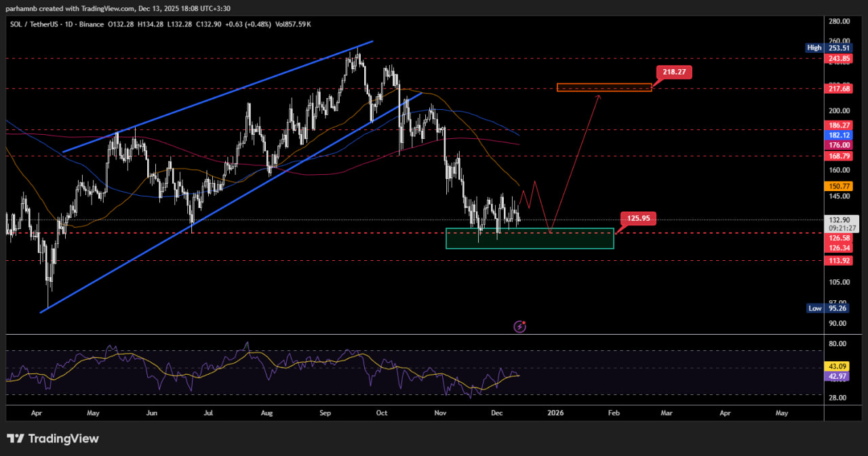Click the TradingView logo at bottom left

click(x=53, y=438)
